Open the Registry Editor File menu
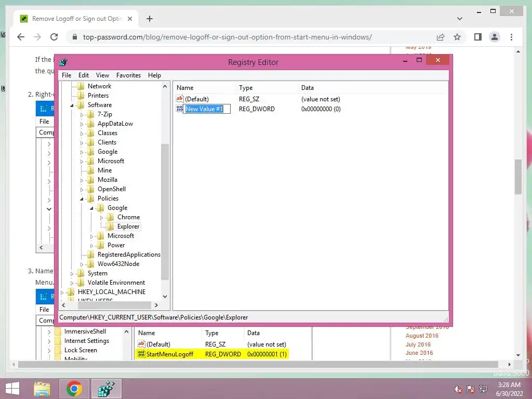The width and height of the screenshot is (532, 399). point(66,75)
